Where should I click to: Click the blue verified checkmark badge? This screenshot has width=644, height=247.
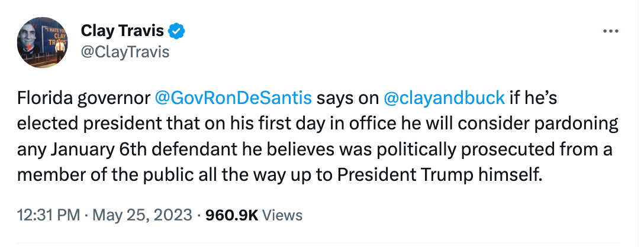(176, 30)
